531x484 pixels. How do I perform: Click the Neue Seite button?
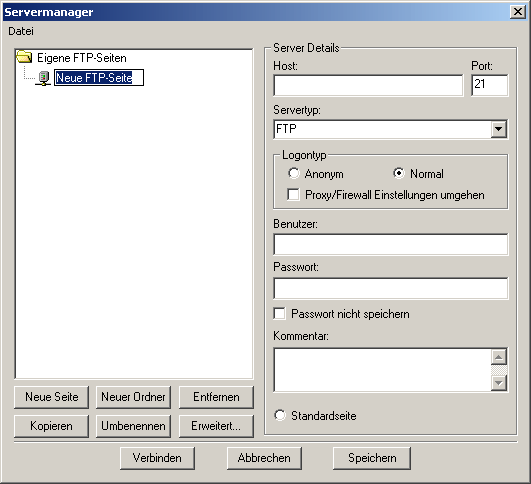pos(51,397)
